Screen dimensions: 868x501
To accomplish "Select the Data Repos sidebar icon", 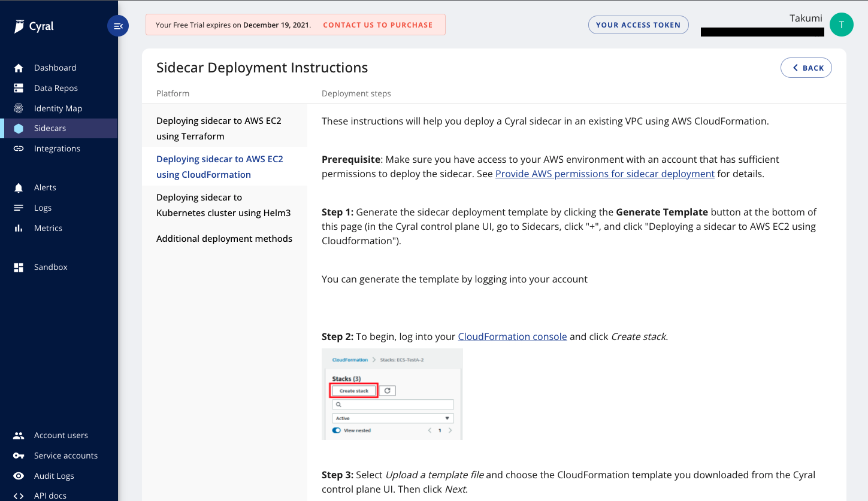I will tap(19, 88).
